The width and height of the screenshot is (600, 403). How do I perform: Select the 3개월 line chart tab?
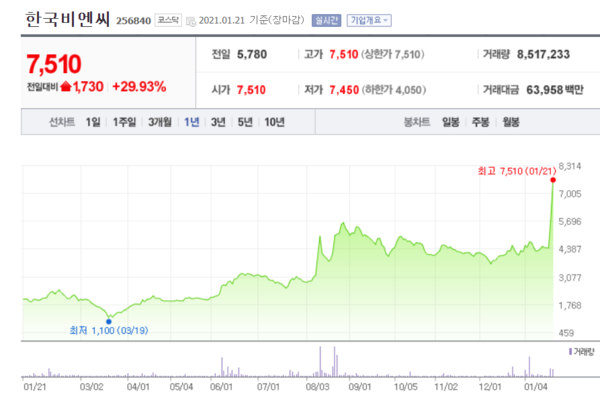pos(160,122)
